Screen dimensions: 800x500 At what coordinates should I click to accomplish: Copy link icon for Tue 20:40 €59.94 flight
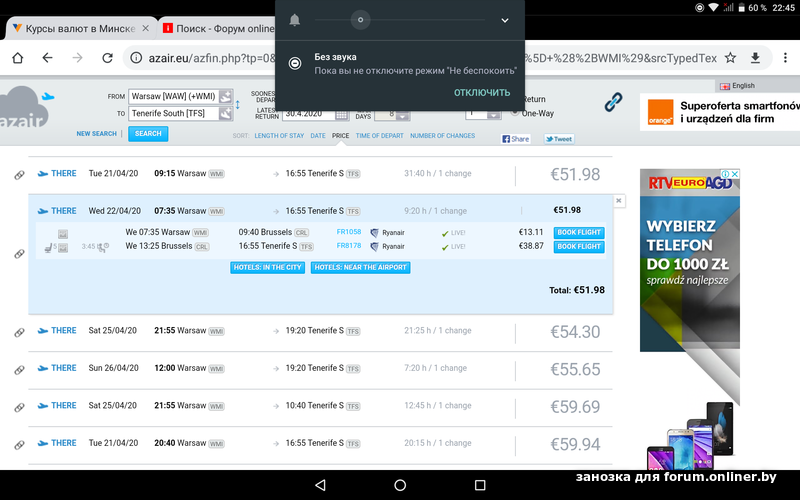pos(19,445)
